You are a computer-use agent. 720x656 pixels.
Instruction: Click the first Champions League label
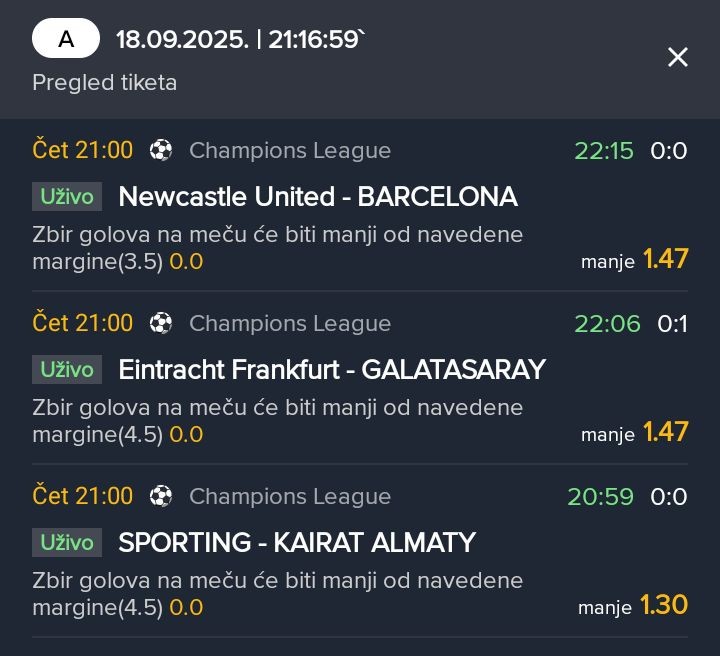click(x=290, y=151)
